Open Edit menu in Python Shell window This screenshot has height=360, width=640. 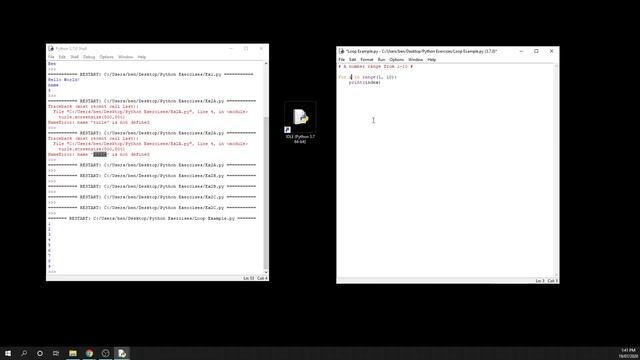click(x=62, y=57)
